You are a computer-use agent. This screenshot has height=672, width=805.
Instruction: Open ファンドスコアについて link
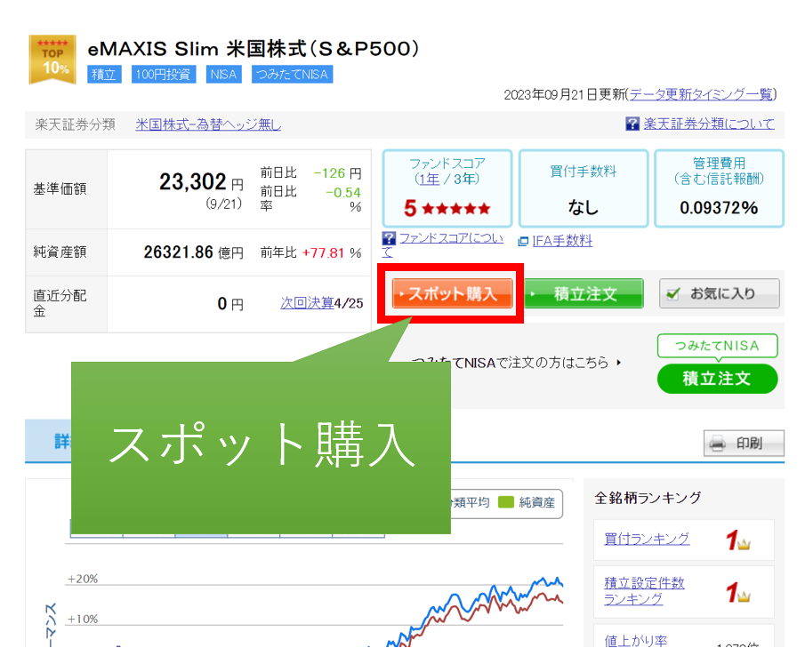[451, 238]
